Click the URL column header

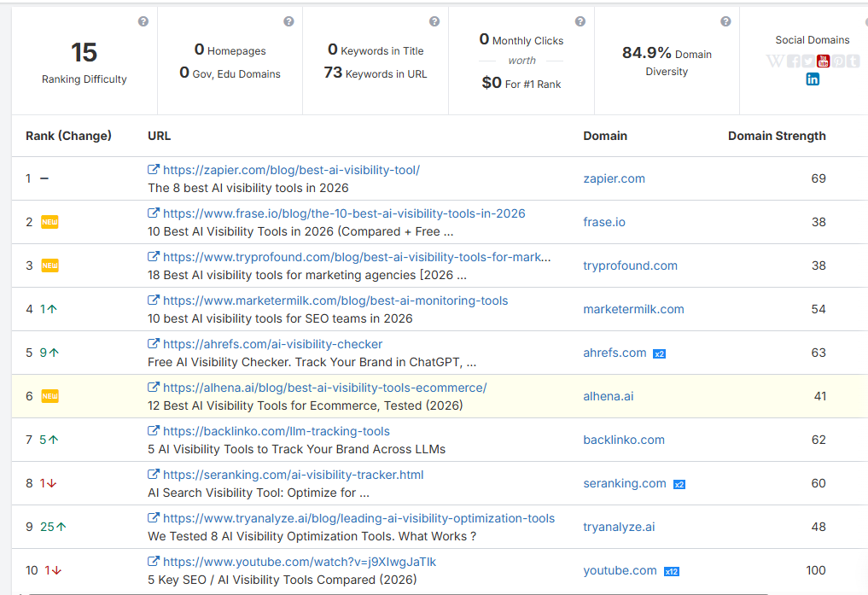160,136
